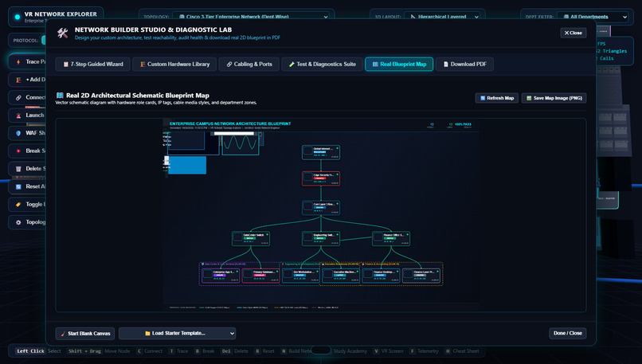
Task: Click the Refresh Map button
Action: pos(497,98)
